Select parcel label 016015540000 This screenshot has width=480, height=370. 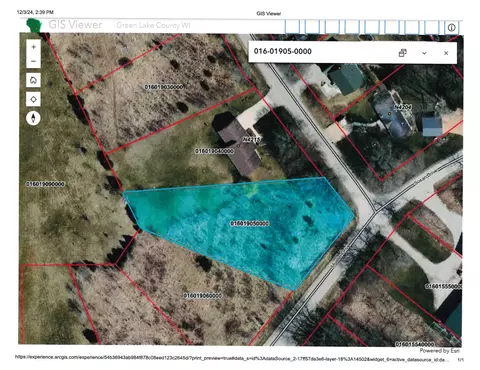point(415,344)
